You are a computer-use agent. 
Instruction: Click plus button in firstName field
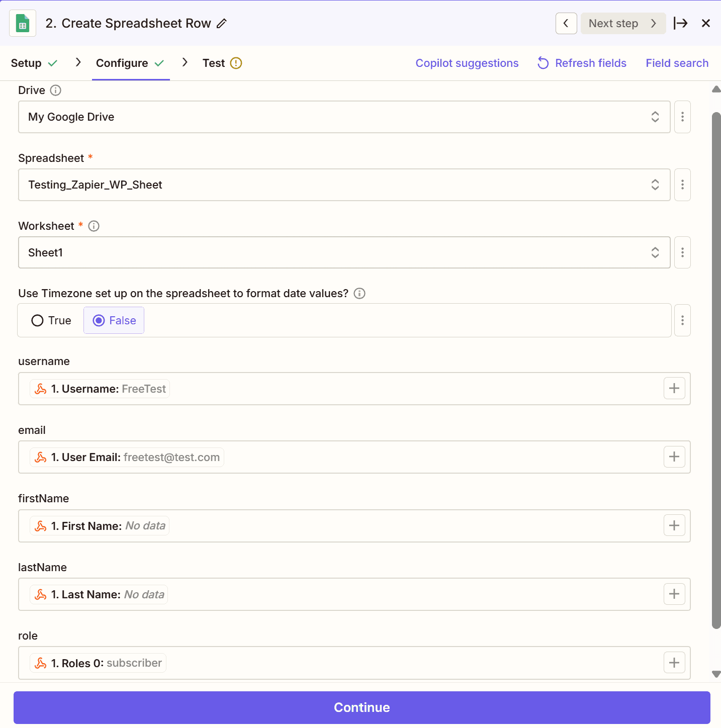674,525
